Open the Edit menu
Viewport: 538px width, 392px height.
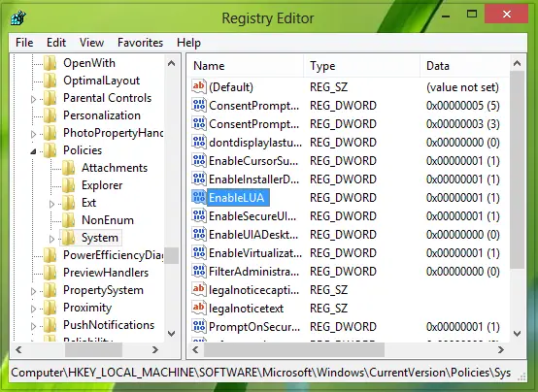coord(56,43)
